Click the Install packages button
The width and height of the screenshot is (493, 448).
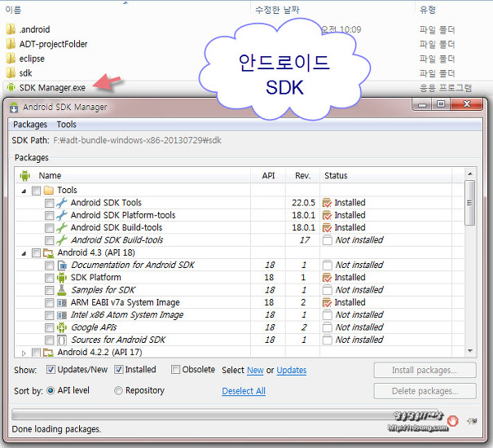(x=425, y=370)
